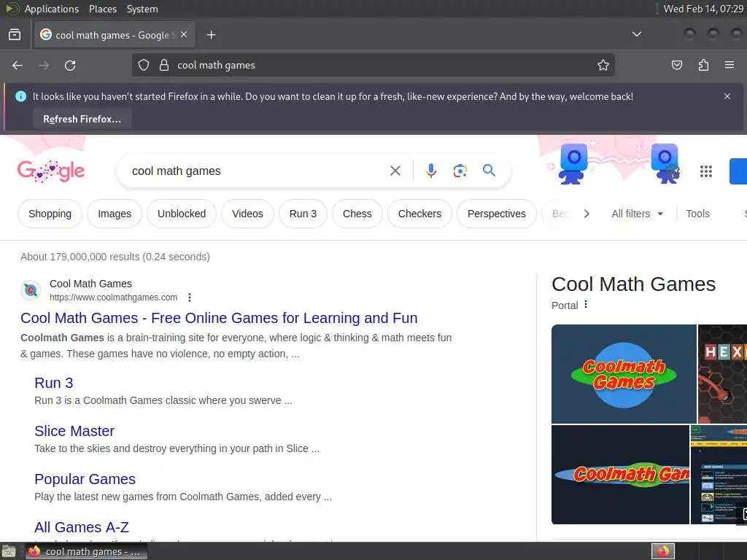This screenshot has height=560, width=747.
Task: Open the Run 3 sitelink
Action: [54, 383]
